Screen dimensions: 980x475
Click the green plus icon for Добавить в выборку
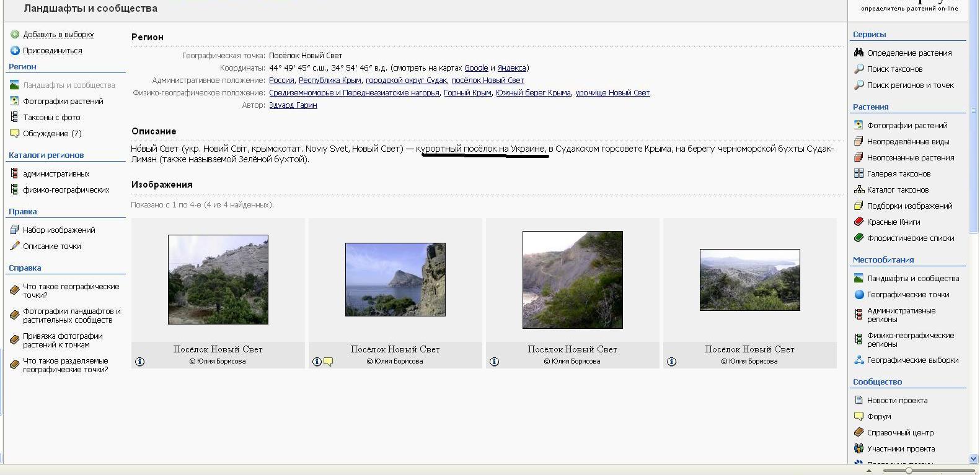tap(15, 35)
